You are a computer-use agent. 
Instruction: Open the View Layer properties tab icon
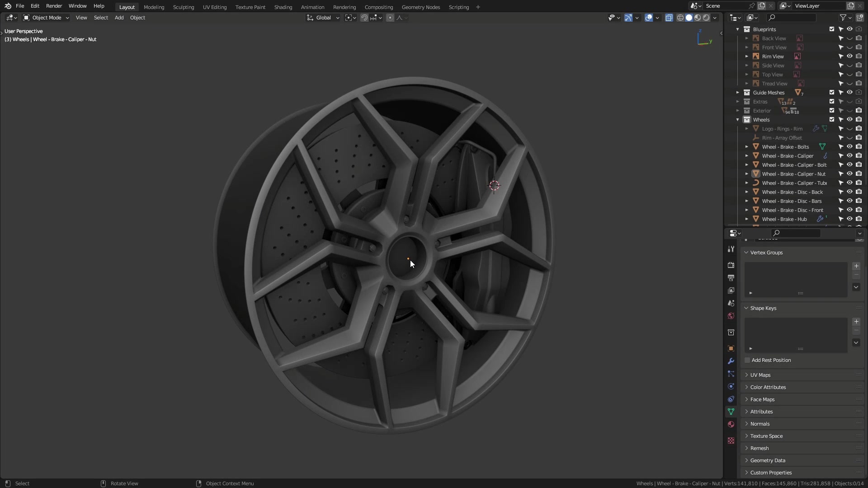tap(731, 291)
